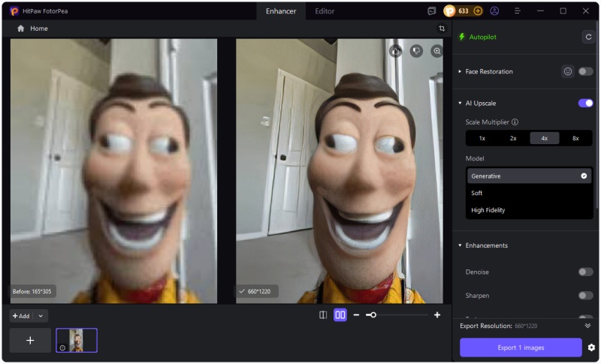Click thumbs down on enhanced preview

click(416, 51)
